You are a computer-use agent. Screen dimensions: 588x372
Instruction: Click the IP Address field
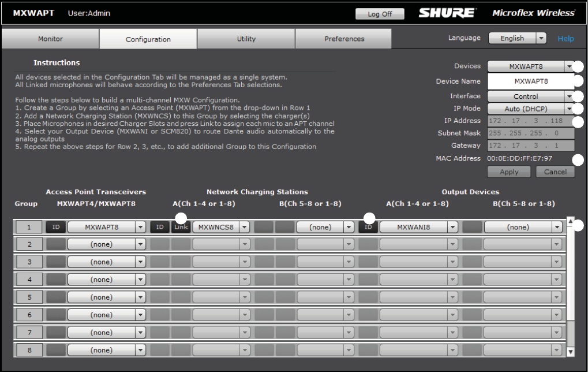click(531, 121)
